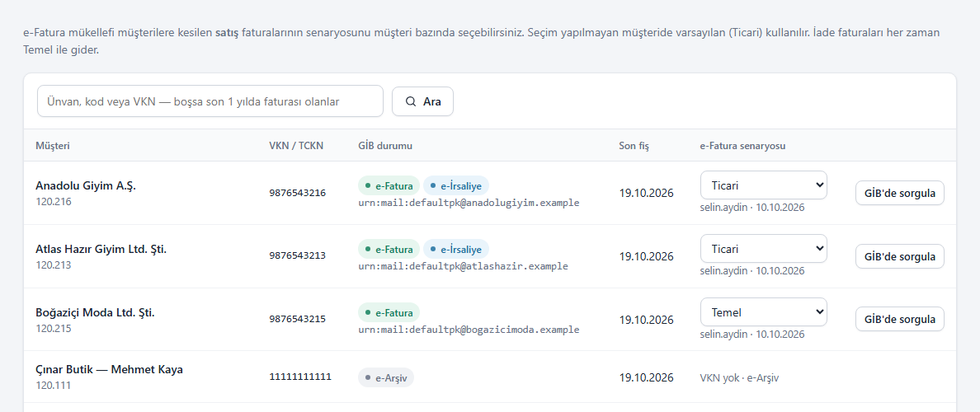980x412 pixels.
Task: Click TCKN 11111111111
Action: click(x=300, y=377)
